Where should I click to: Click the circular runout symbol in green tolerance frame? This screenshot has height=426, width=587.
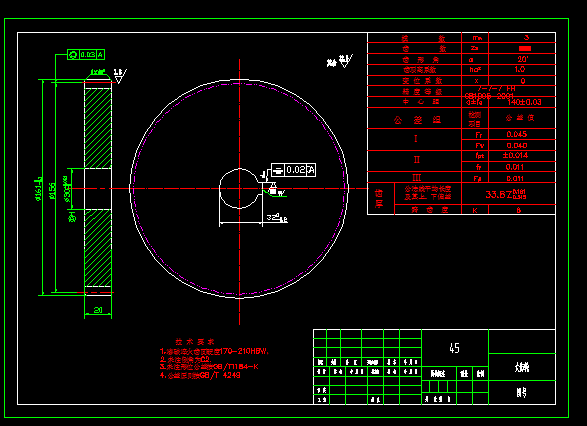point(73,55)
